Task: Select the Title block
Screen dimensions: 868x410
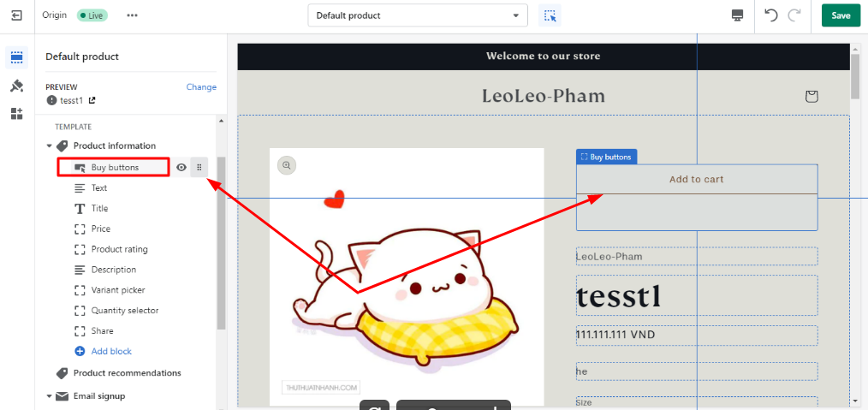Action: [99, 209]
